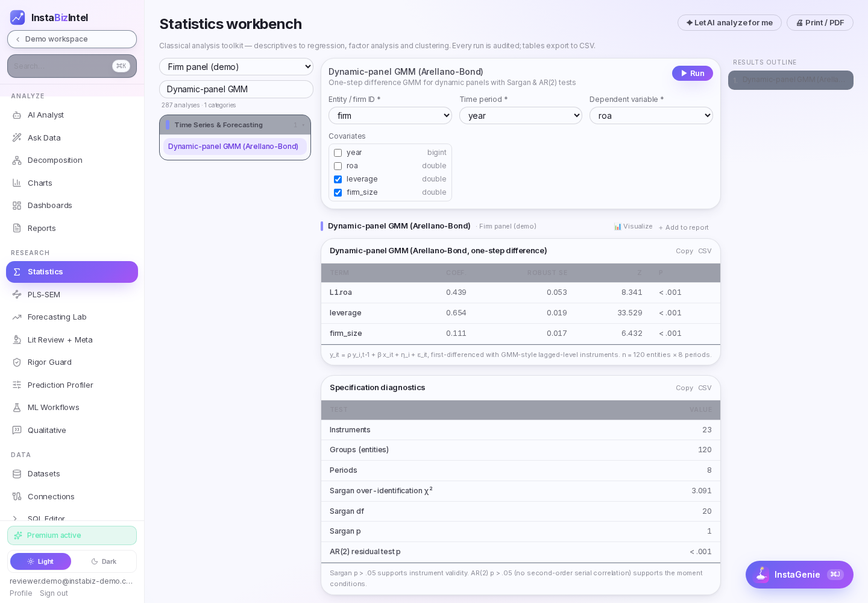Click the analysis search box Dynamic-panel GMM
The width and height of the screenshot is (868, 603).
[x=236, y=89]
